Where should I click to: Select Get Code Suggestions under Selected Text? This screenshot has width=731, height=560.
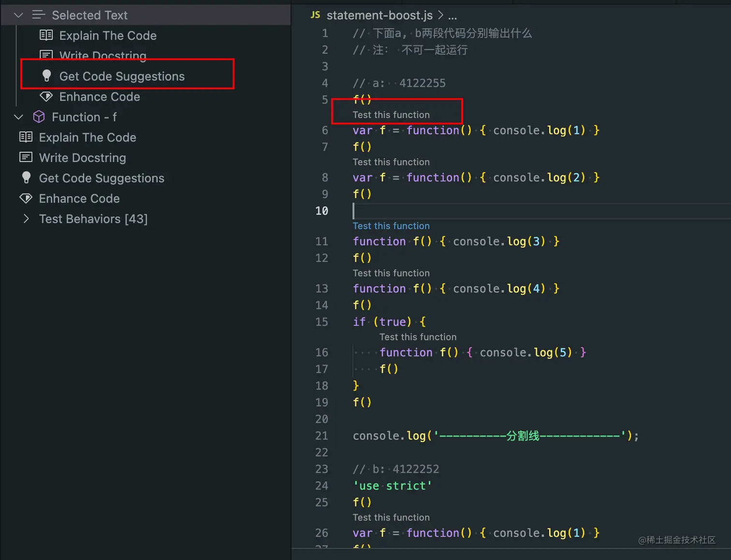pyautogui.click(x=122, y=76)
